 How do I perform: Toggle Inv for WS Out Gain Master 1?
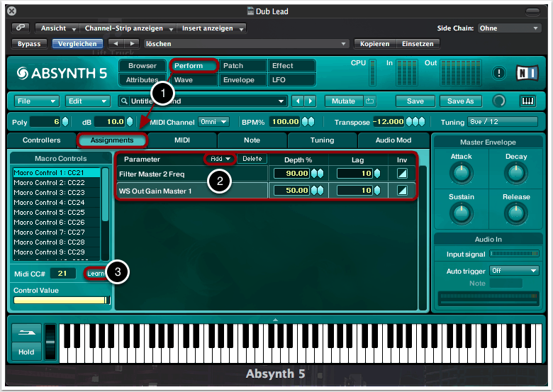tap(402, 190)
